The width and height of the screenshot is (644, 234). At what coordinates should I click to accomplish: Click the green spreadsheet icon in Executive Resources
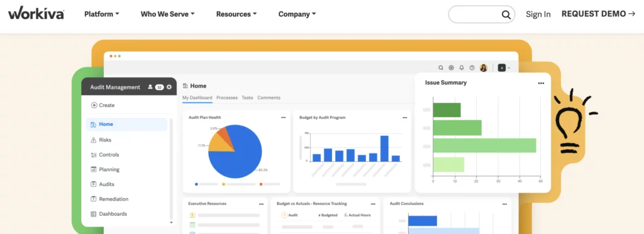pos(192,225)
